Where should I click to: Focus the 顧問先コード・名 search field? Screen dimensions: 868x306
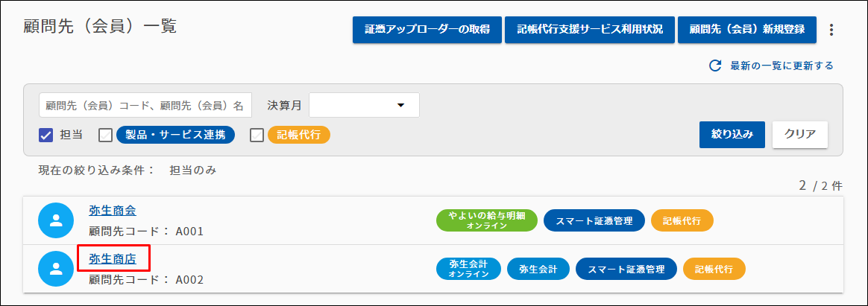pos(145,105)
